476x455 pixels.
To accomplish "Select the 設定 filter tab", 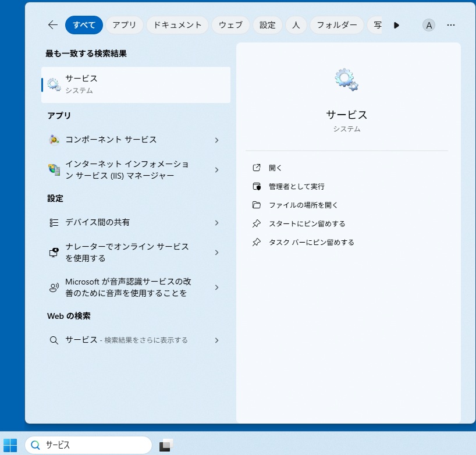I will coord(268,25).
